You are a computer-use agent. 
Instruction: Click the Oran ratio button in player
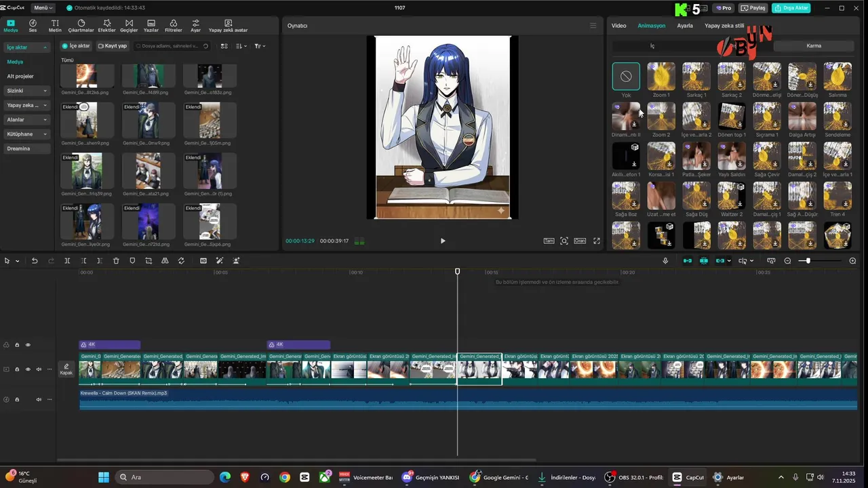click(580, 241)
